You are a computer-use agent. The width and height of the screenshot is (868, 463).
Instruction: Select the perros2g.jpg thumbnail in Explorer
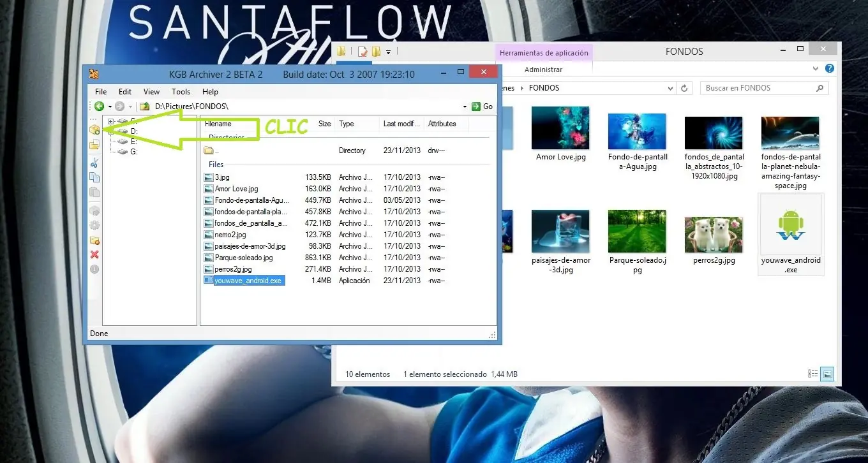[714, 235]
